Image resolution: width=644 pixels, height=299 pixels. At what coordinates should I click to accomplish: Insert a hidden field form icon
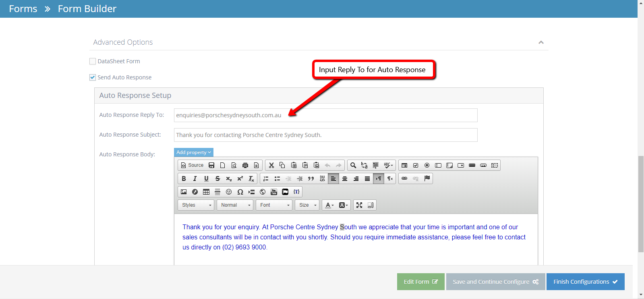point(495,165)
